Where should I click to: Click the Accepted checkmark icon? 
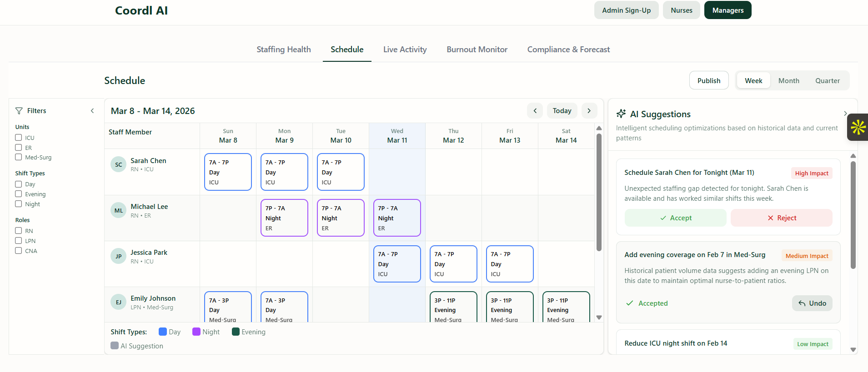pos(630,303)
